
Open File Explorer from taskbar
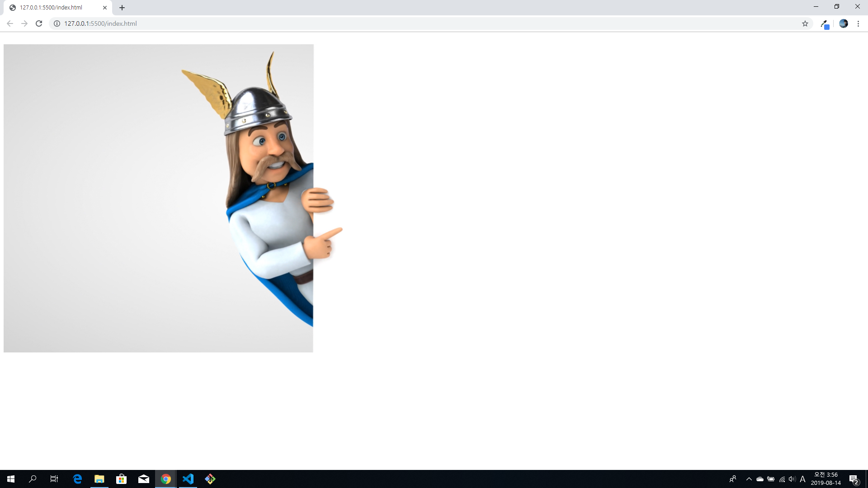pyautogui.click(x=99, y=479)
